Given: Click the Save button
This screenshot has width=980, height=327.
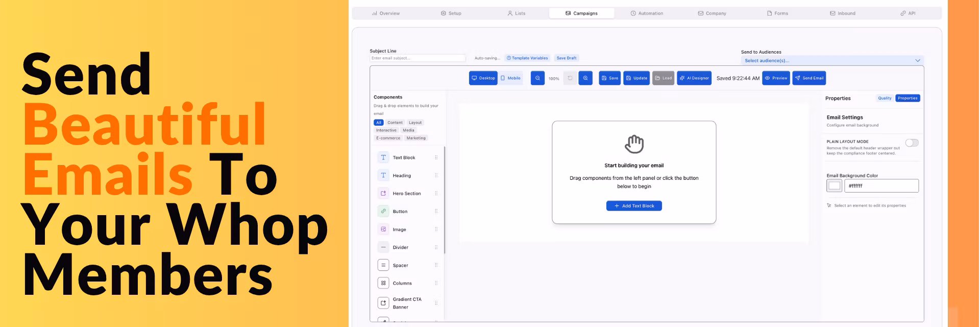Looking at the screenshot, I should [609, 78].
